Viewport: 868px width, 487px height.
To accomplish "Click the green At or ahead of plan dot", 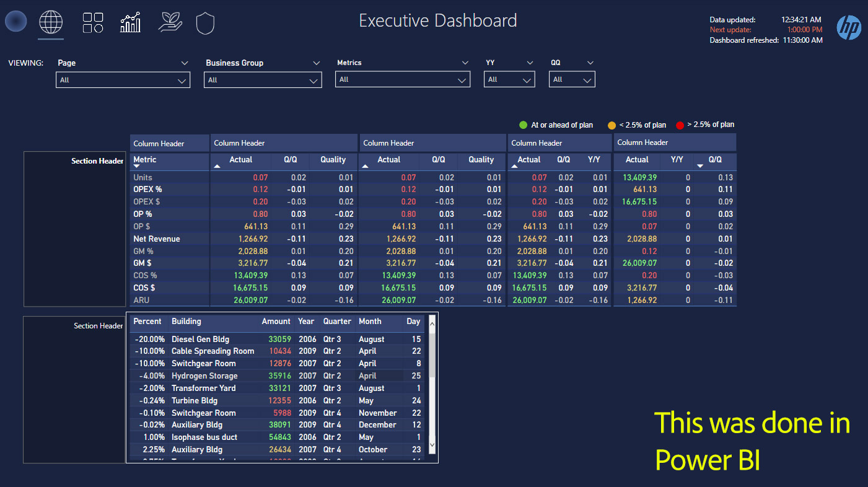I will [x=524, y=125].
